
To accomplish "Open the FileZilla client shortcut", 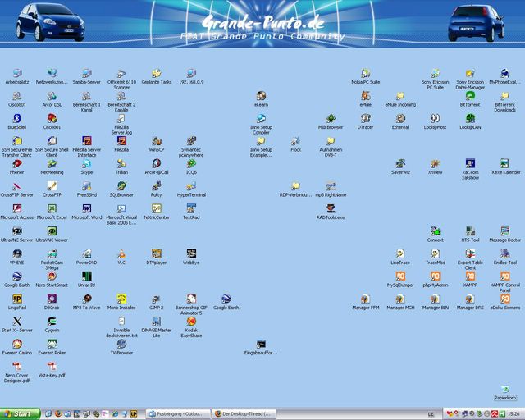I will point(121,141).
